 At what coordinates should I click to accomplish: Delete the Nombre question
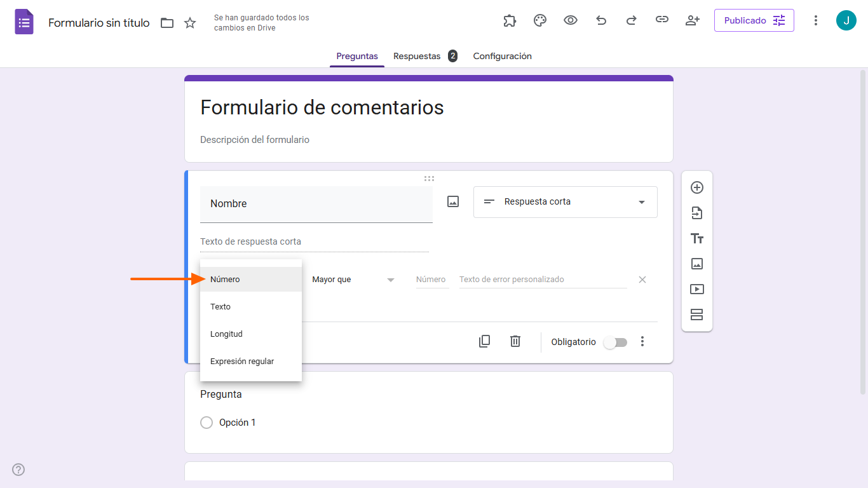(x=515, y=341)
